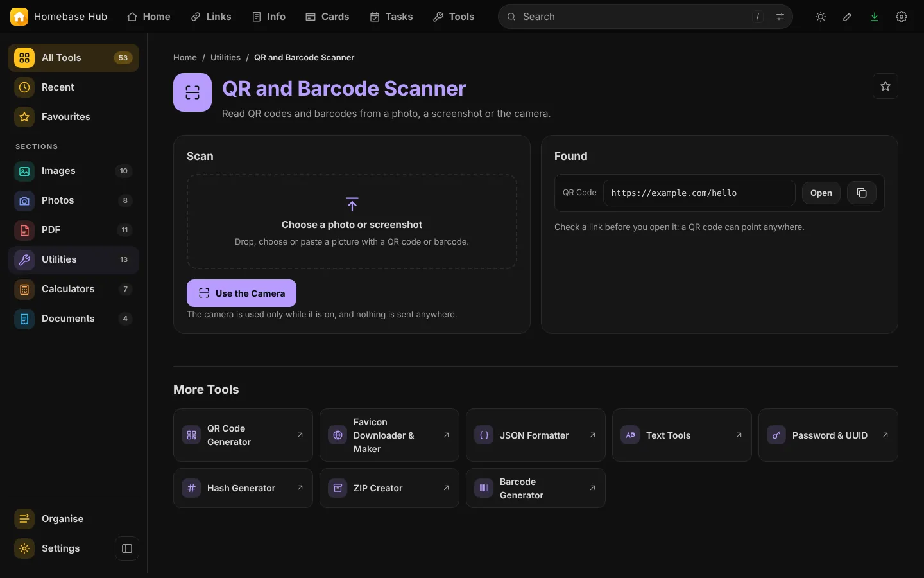Image resolution: width=924 pixels, height=578 pixels.
Task: Open PDF section in sidebar
Action: [x=73, y=230]
